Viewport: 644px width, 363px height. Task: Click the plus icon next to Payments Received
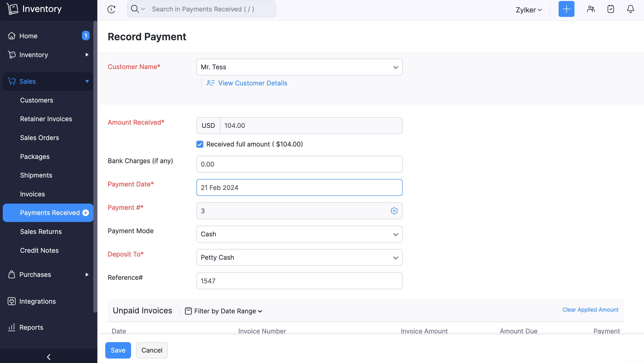coord(85,213)
